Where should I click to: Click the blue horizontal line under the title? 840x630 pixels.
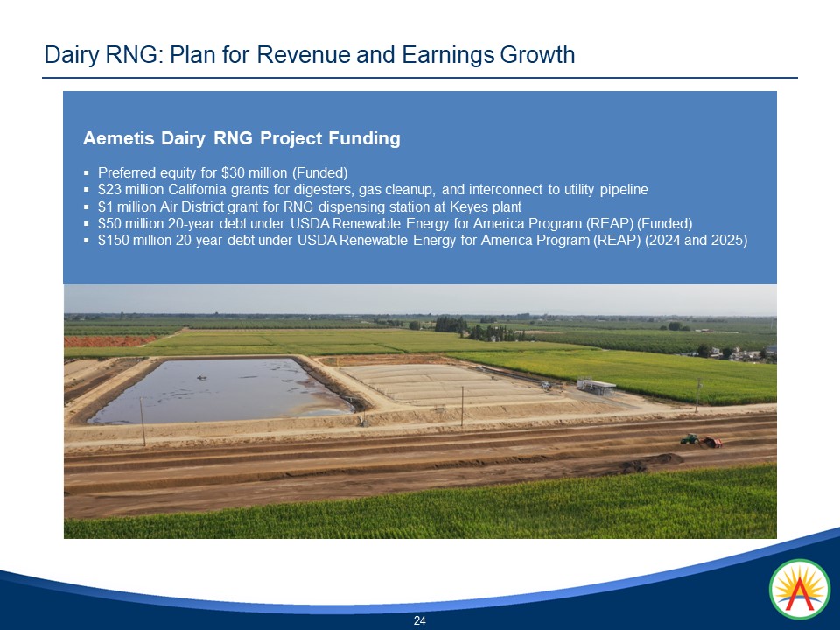[420, 79]
